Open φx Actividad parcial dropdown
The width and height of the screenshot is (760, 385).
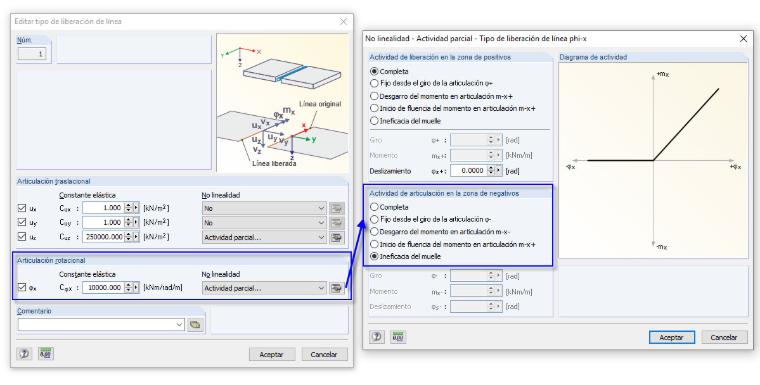(265, 288)
